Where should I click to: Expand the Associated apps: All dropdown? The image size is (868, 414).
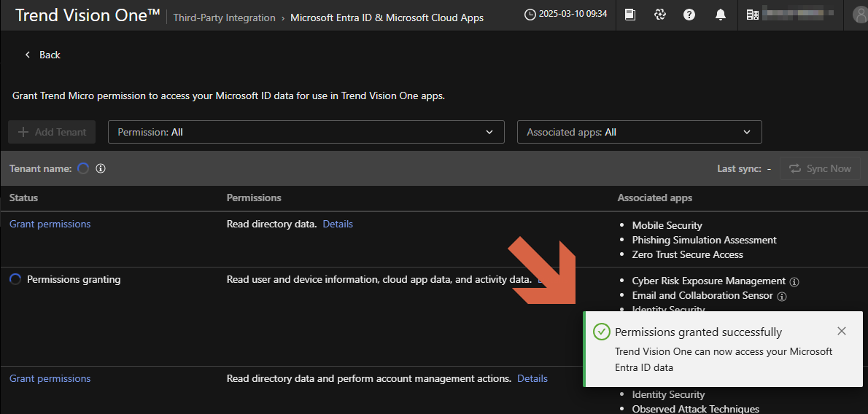click(639, 132)
